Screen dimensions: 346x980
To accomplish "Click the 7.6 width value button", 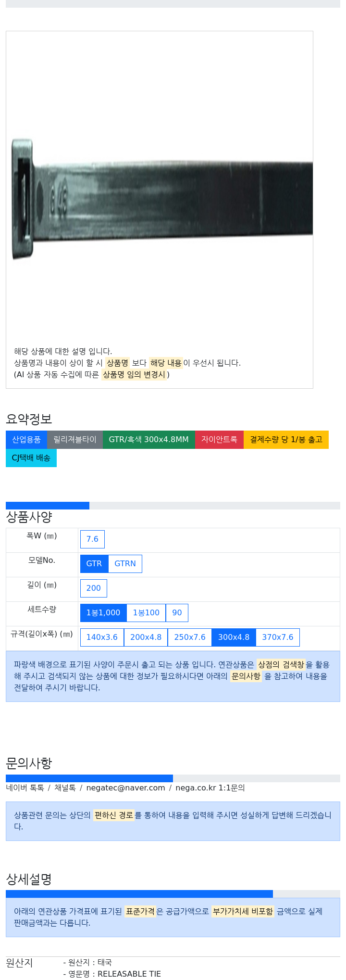I will pyautogui.click(x=92, y=539).
